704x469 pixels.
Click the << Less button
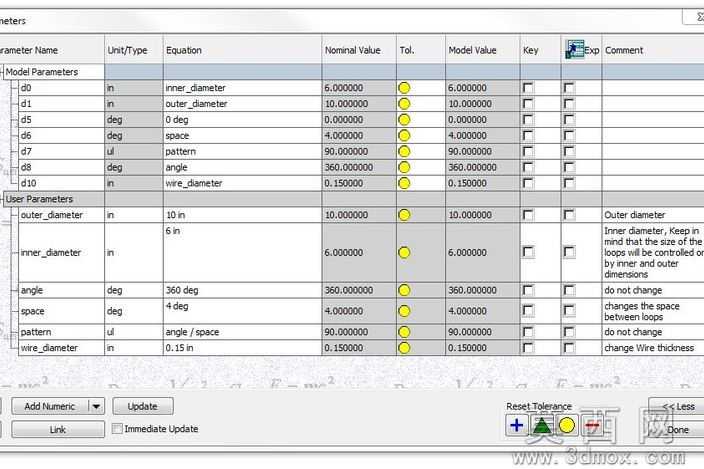(x=678, y=407)
